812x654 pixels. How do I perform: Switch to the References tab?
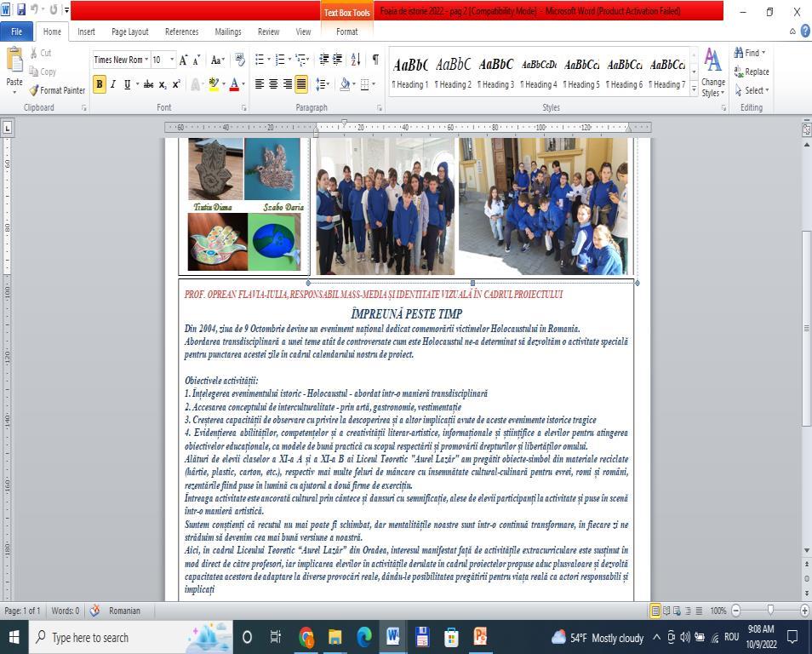click(182, 32)
